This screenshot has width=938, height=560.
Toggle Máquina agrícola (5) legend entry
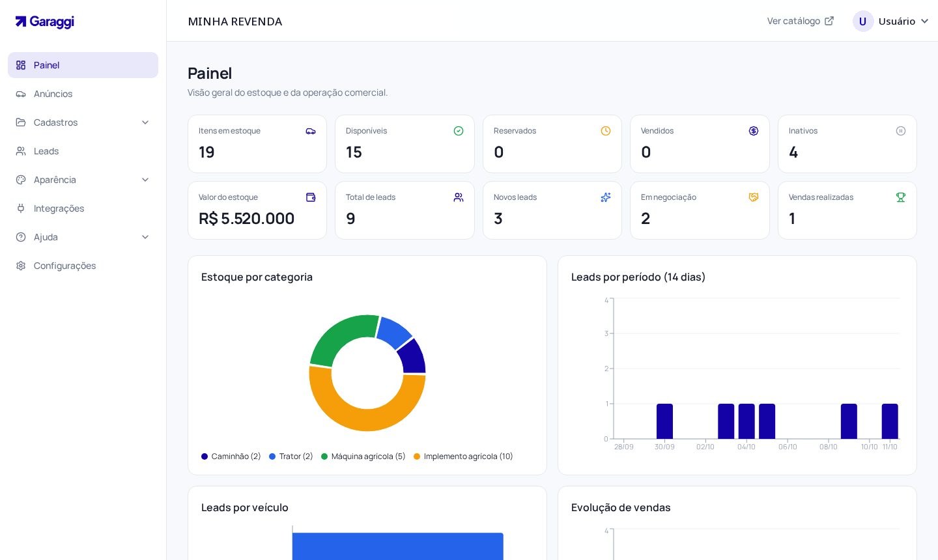pos(363,456)
